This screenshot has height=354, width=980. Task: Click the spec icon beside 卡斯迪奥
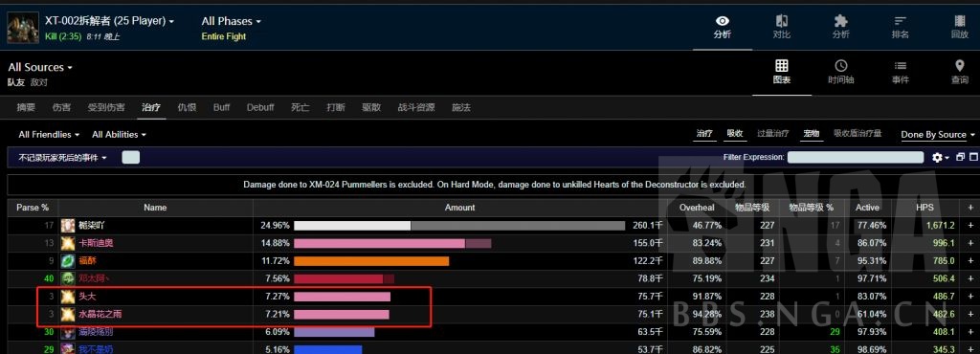click(x=68, y=243)
